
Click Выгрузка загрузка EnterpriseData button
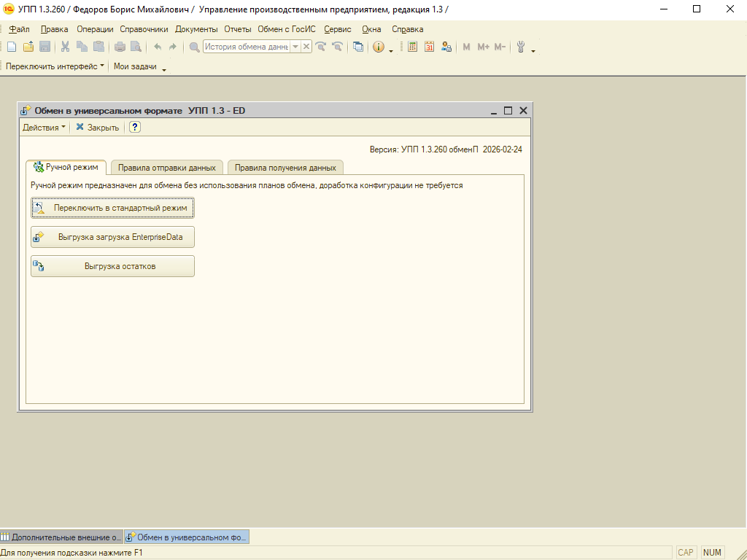click(113, 237)
